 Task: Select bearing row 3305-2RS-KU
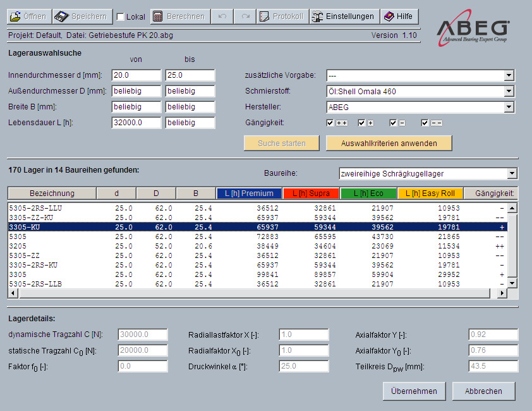coord(258,265)
